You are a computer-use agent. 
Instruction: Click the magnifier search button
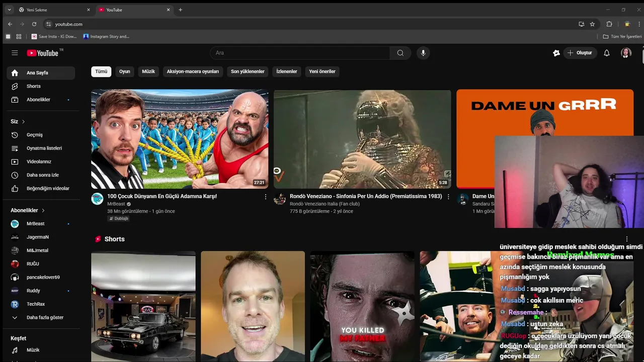click(400, 53)
